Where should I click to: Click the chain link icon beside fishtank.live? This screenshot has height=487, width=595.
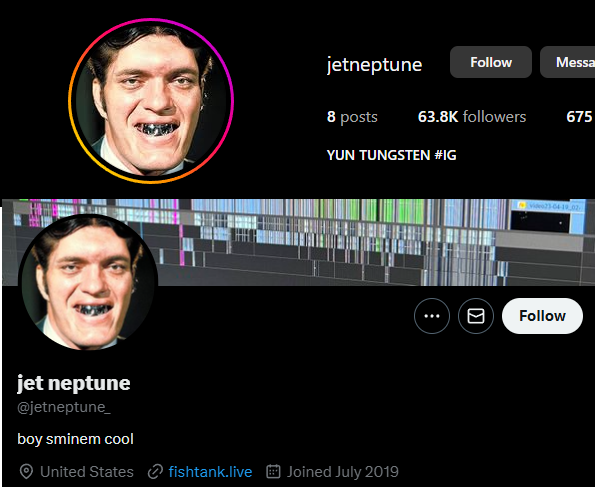[155, 472]
